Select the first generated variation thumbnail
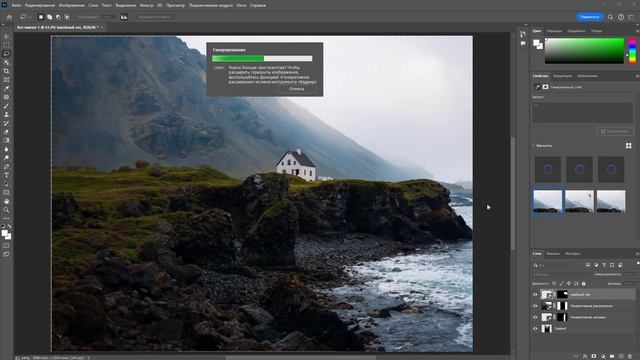 click(548, 201)
